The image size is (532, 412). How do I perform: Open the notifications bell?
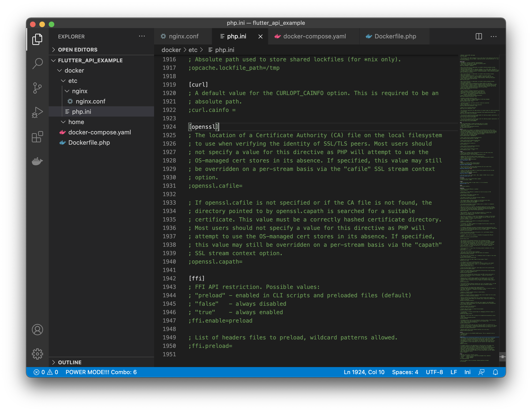tap(495, 372)
